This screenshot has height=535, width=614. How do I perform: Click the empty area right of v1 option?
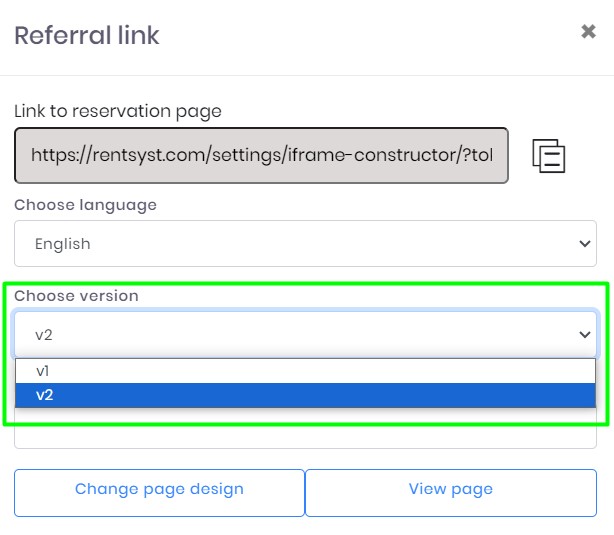pos(350,371)
